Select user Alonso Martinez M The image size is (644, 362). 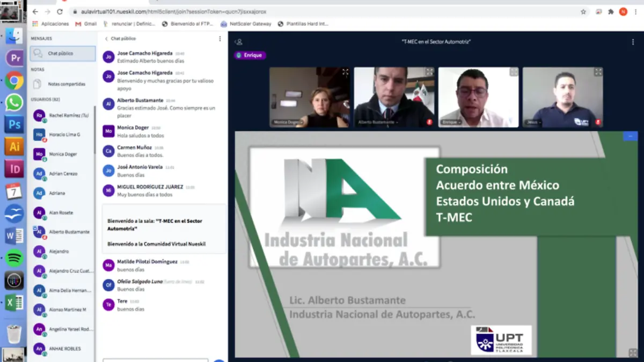coord(63,310)
